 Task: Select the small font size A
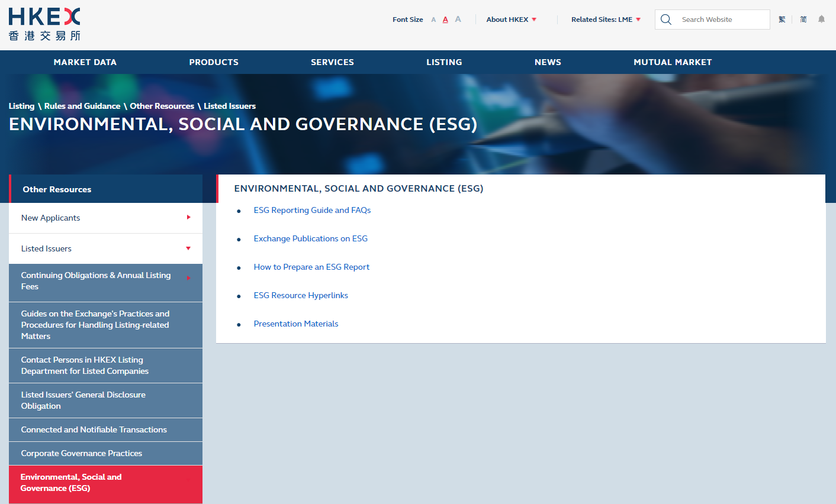click(433, 20)
